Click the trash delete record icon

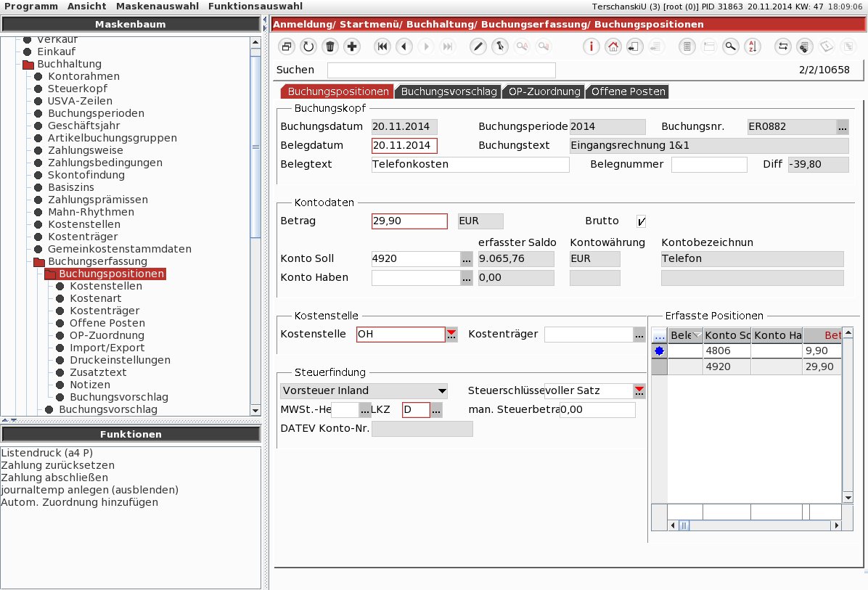[330, 46]
